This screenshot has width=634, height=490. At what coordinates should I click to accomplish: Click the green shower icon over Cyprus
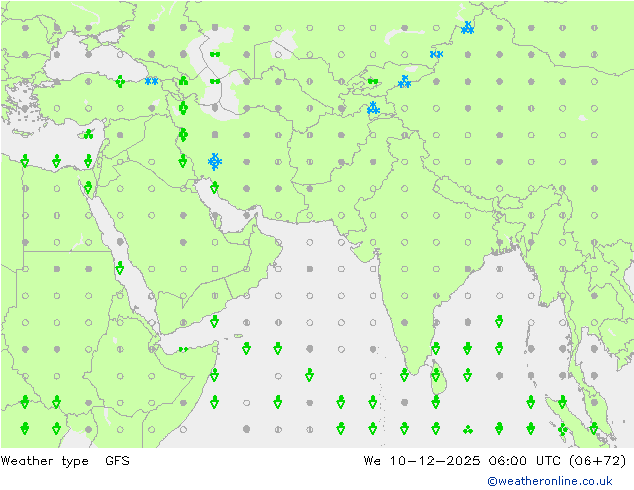88,134
